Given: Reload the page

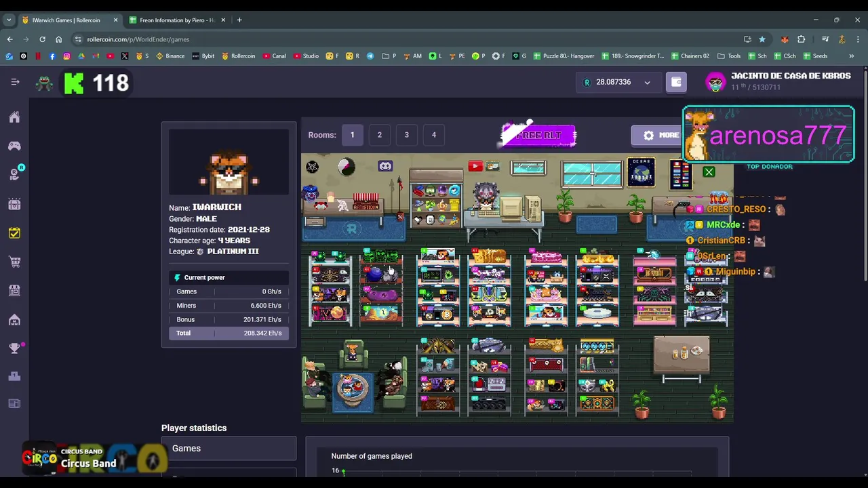Looking at the screenshot, I should coord(42,39).
